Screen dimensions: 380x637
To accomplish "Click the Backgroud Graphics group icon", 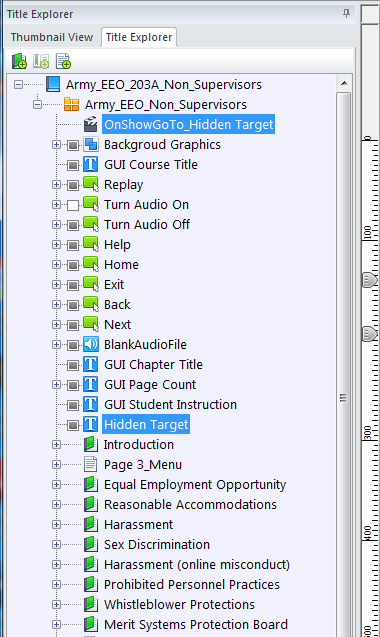I will [x=91, y=144].
